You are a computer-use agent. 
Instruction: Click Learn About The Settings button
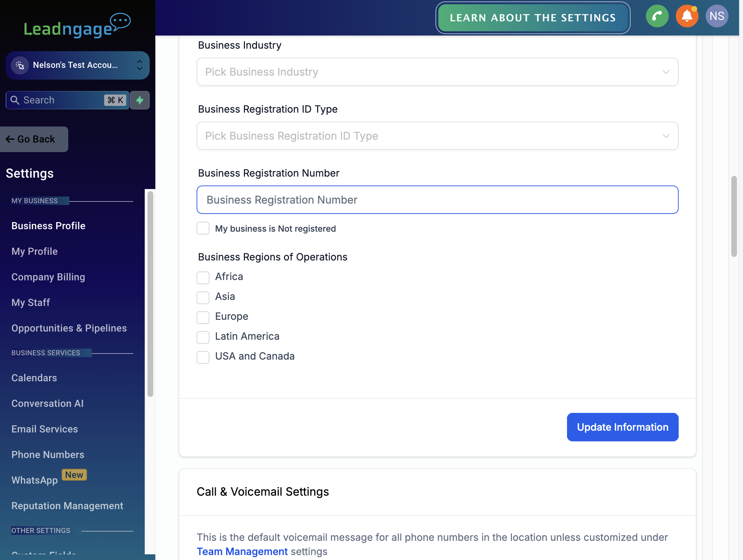pos(533,18)
